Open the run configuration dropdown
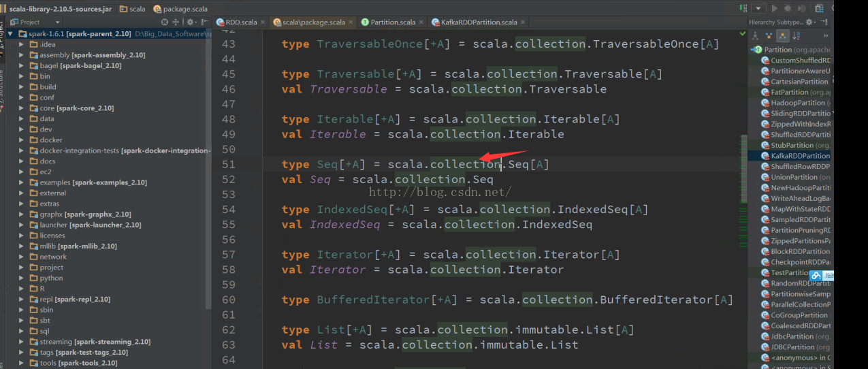The height and width of the screenshot is (369, 868). point(759,8)
